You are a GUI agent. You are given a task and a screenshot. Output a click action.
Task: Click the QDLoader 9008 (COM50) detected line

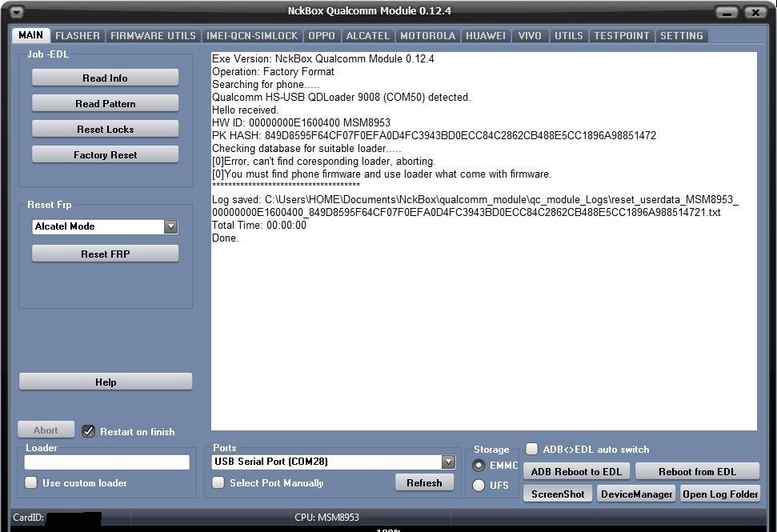pos(342,97)
